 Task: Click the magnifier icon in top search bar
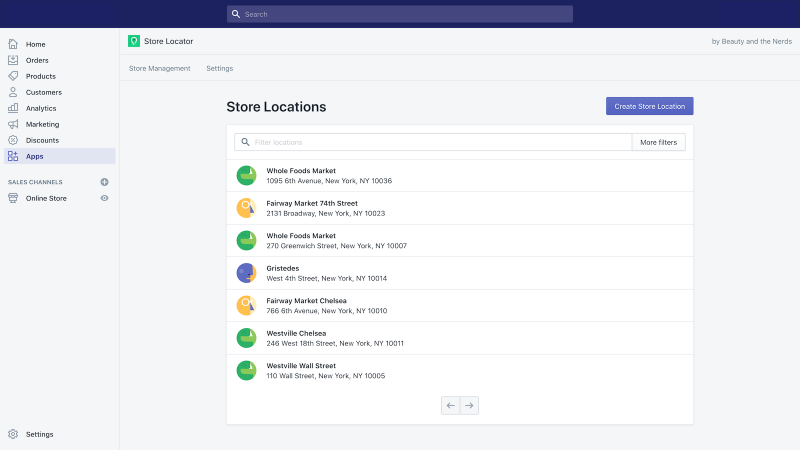point(236,14)
